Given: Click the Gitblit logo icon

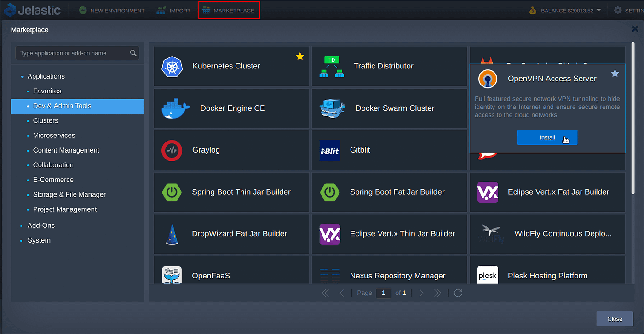Looking at the screenshot, I should click(330, 150).
